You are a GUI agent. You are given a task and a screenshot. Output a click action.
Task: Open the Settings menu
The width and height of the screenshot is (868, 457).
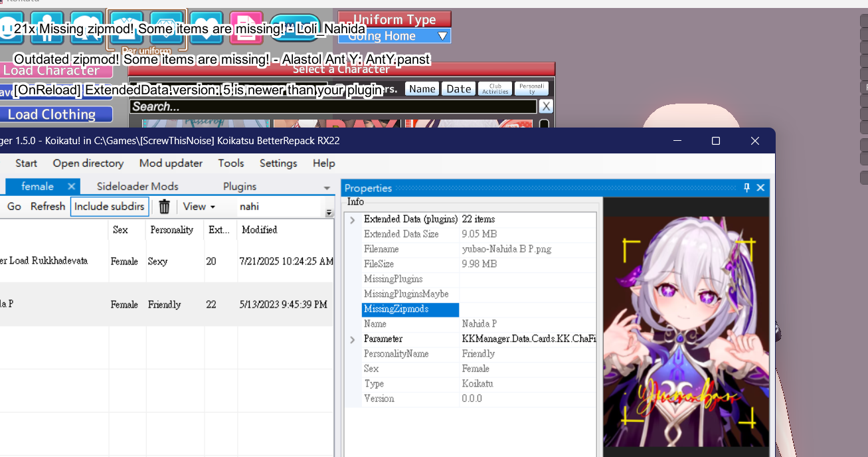[x=278, y=163]
